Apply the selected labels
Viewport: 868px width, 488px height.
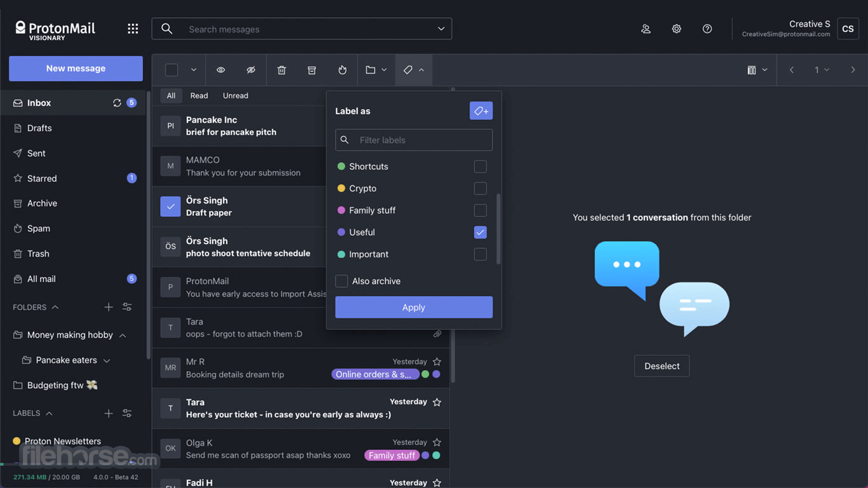coord(414,307)
